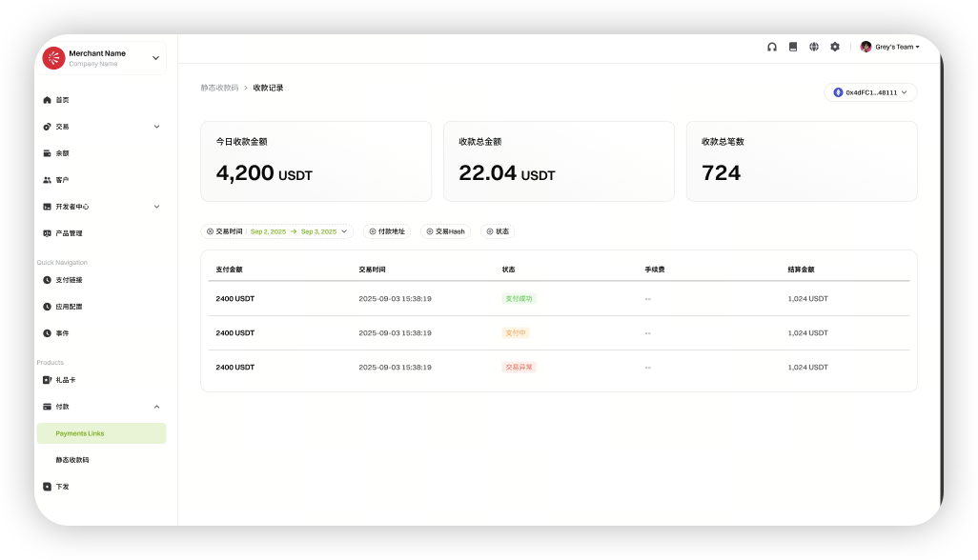The height and width of the screenshot is (560, 978).
Task: Open settings via the gear icon
Action: (835, 47)
